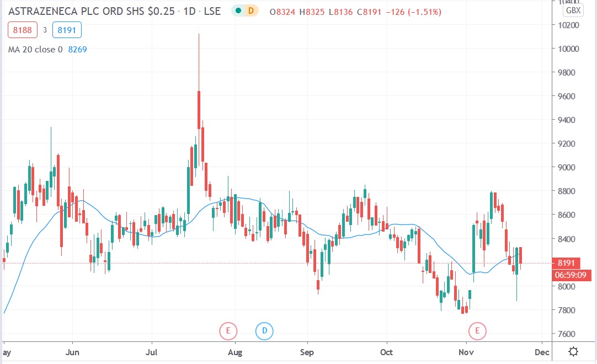Click the Aug label on time axis
The image size is (597, 364).
point(235,352)
